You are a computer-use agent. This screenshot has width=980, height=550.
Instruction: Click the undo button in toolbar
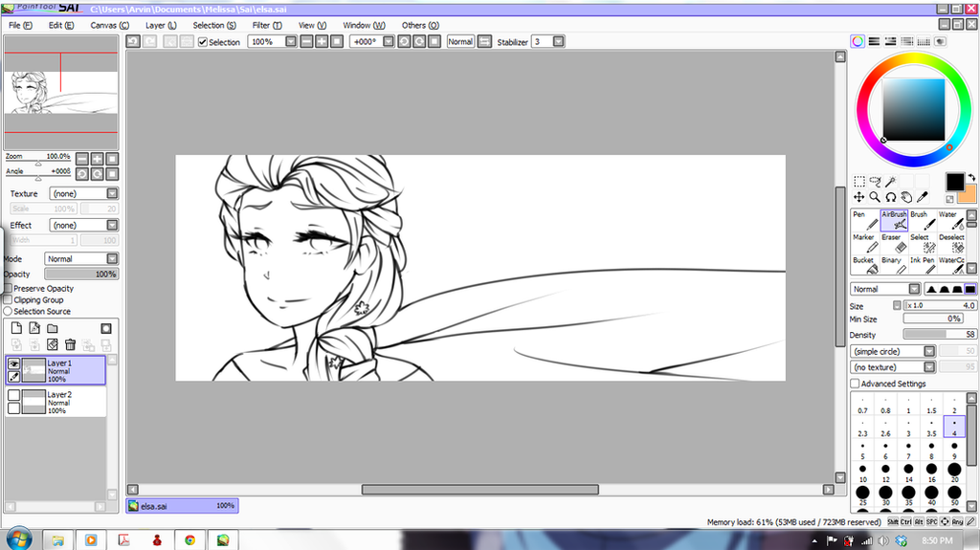click(x=133, y=41)
